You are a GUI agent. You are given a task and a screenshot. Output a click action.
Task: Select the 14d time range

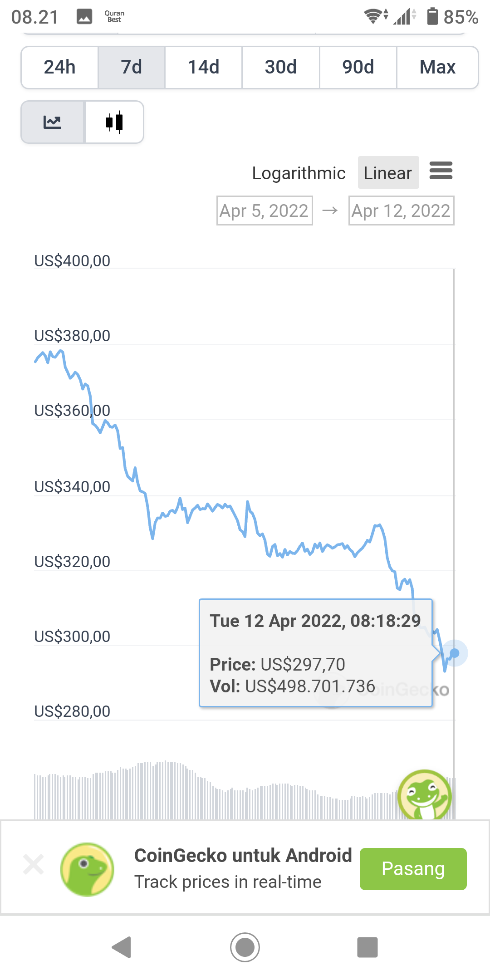tap(204, 67)
